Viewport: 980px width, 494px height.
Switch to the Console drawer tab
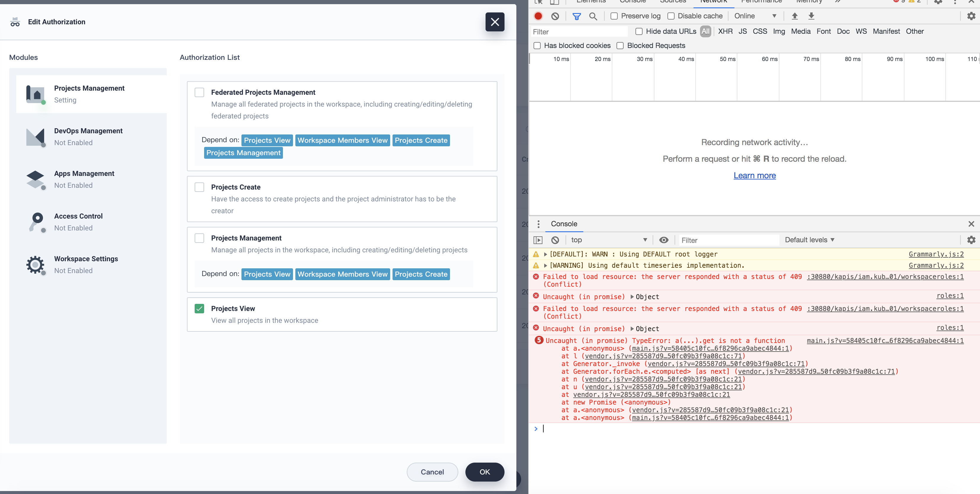click(564, 224)
